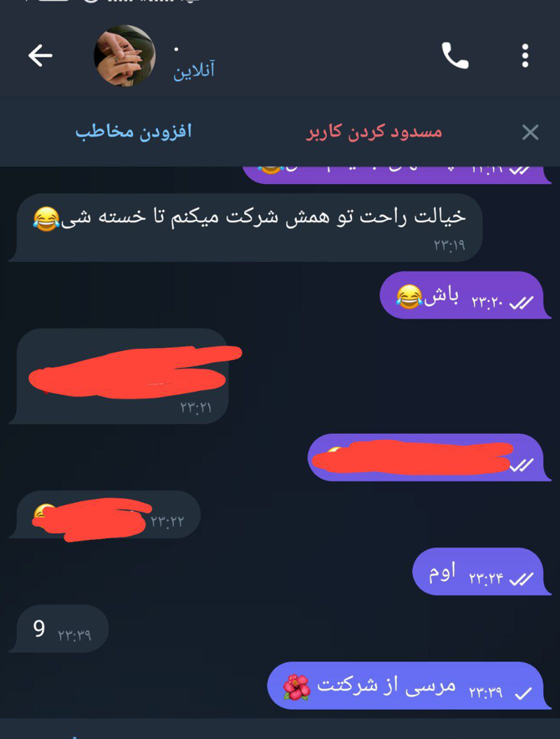Select the sent باش message bubble
The image size is (560, 739).
(465, 296)
